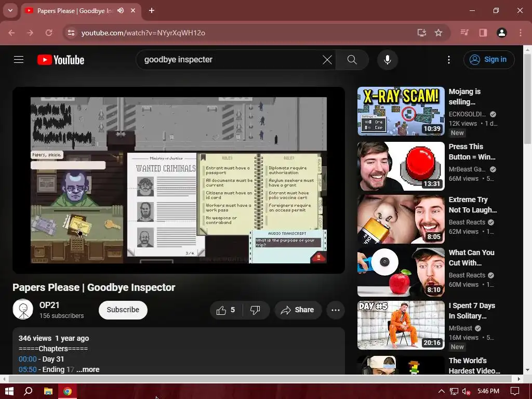Open 'What Can You Cut With...' title
This screenshot has height=399, width=532.
click(x=472, y=258)
